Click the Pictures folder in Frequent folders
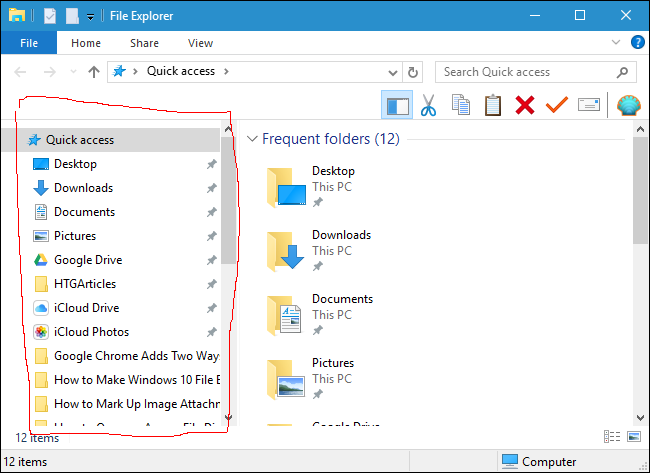The width and height of the screenshot is (650, 473). coord(310,378)
